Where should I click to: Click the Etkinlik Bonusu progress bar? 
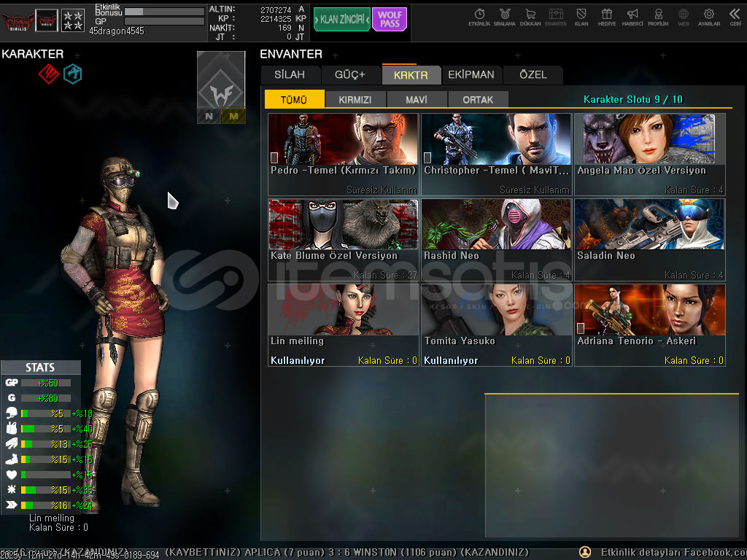tap(164, 12)
